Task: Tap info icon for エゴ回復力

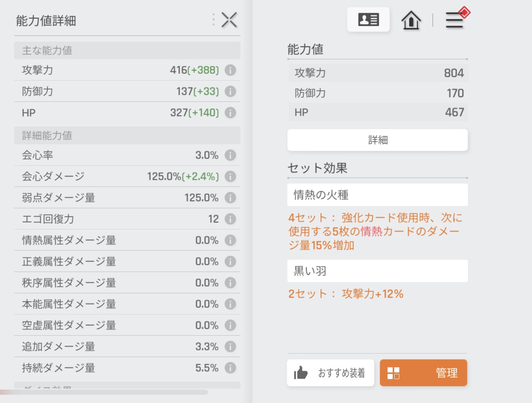Action: (230, 219)
